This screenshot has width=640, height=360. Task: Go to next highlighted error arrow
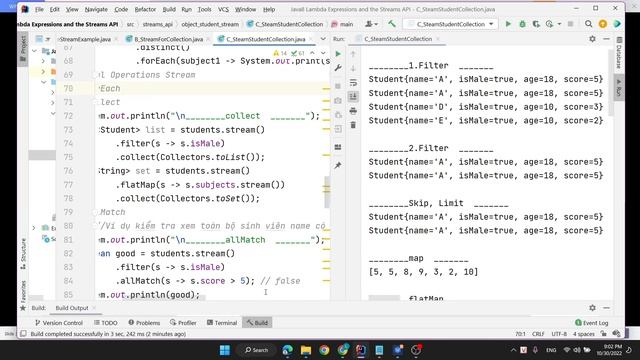click(x=323, y=53)
